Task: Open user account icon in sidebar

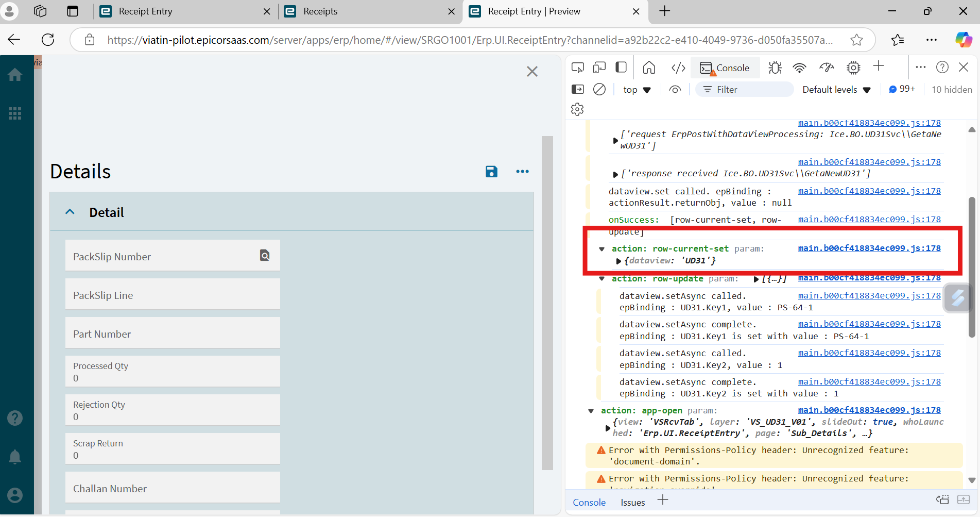Action: [x=15, y=495]
